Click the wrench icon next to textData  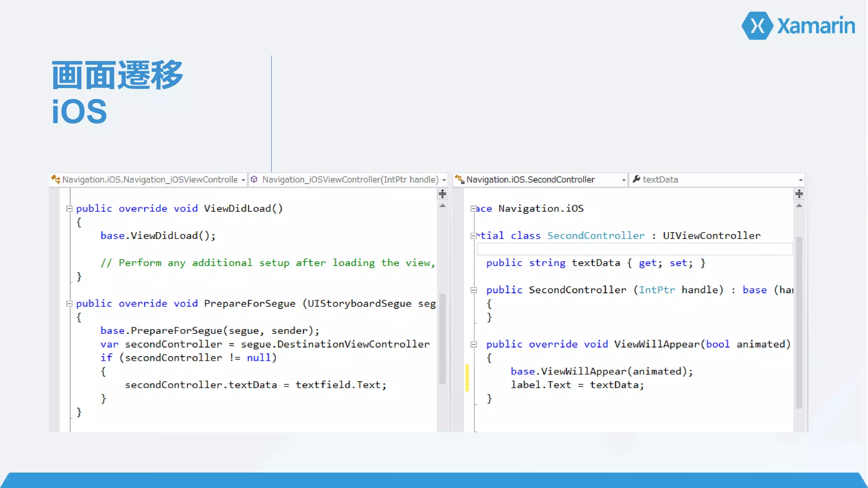(636, 179)
